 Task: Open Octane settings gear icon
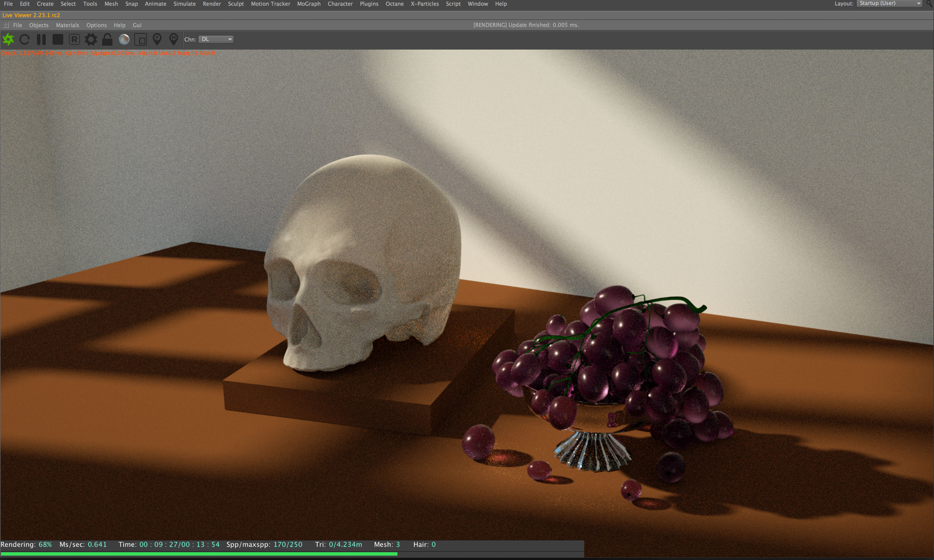coord(91,39)
